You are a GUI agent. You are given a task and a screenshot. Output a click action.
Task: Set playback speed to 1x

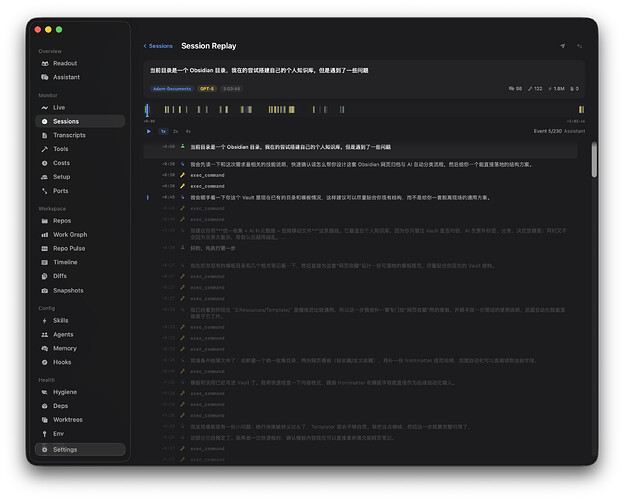coord(163,131)
